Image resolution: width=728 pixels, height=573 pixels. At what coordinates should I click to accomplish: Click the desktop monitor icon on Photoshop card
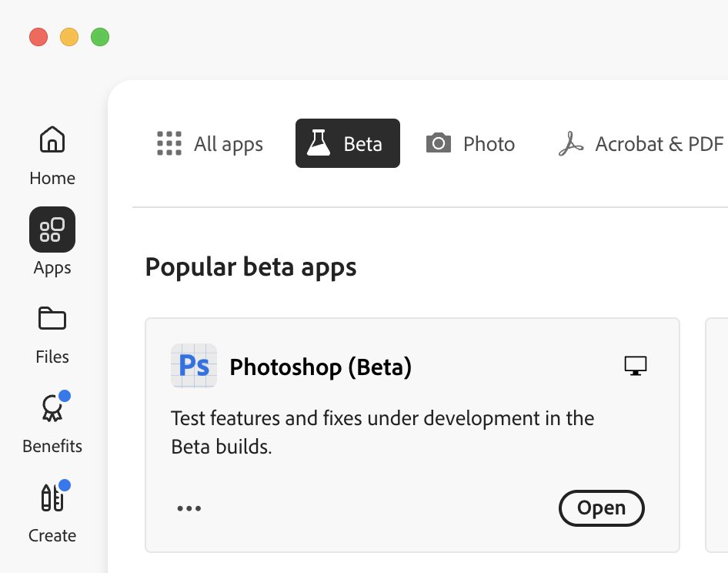point(636,366)
